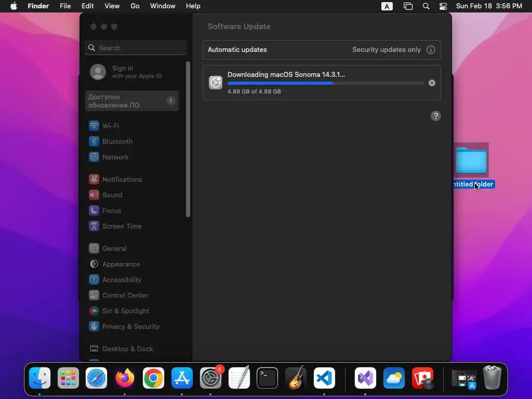Open Stage Manager menu bar icon
Viewport: 532px width, 399px height.
click(x=408, y=6)
